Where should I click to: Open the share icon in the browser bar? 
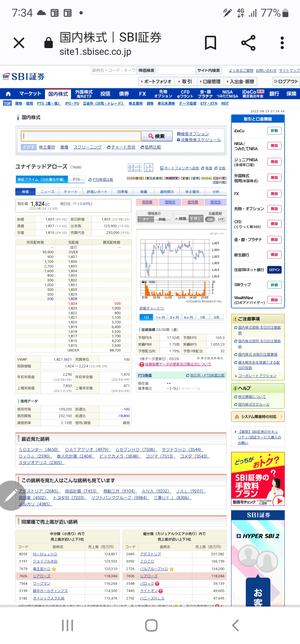pos(248,43)
